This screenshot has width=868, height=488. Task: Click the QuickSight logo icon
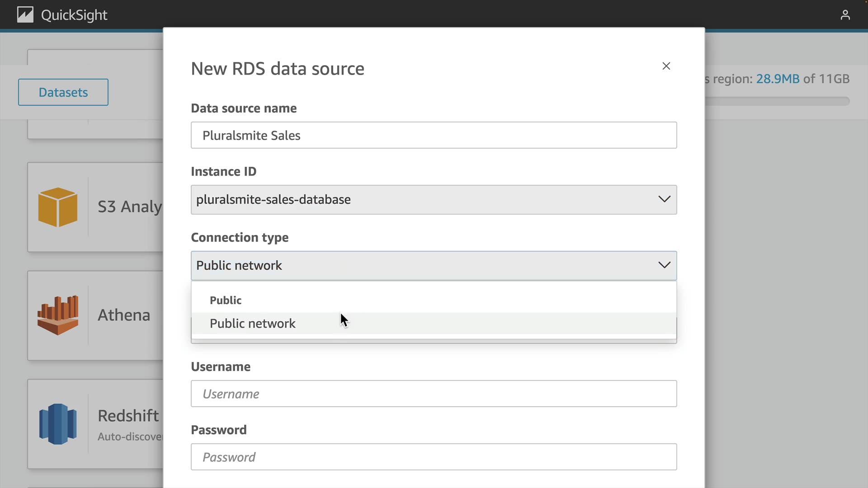[x=25, y=15]
